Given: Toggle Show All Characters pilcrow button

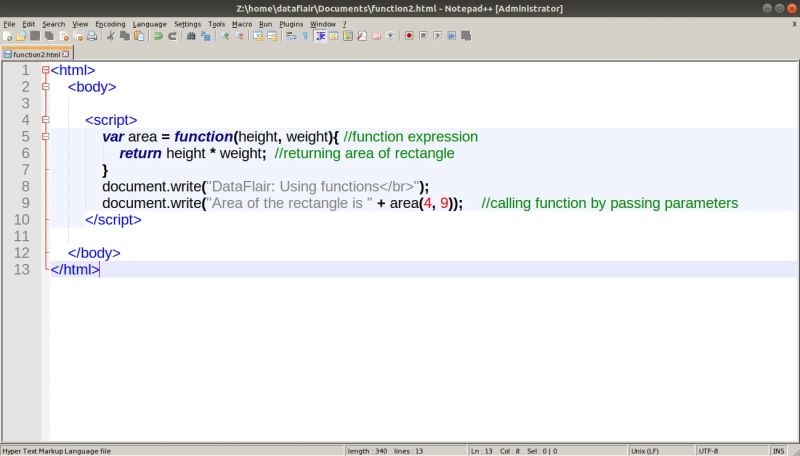Looking at the screenshot, I should coord(305,36).
